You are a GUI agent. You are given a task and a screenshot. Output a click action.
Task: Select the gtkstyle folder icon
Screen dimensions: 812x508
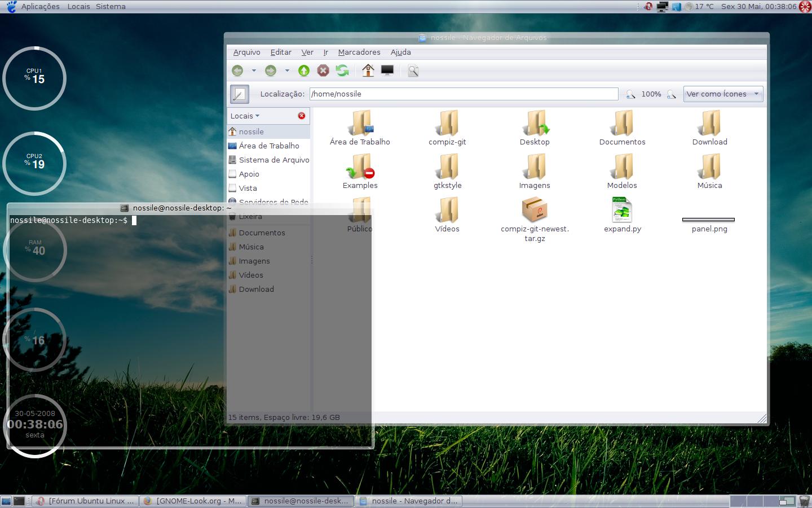(448, 167)
